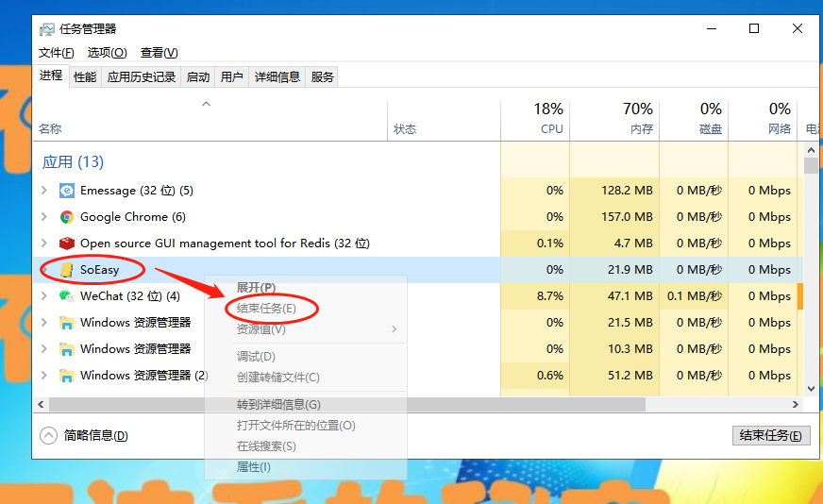The height and width of the screenshot is (504, 823).
Task: Expand the Google Chrome process group
Action: point(44,217)
